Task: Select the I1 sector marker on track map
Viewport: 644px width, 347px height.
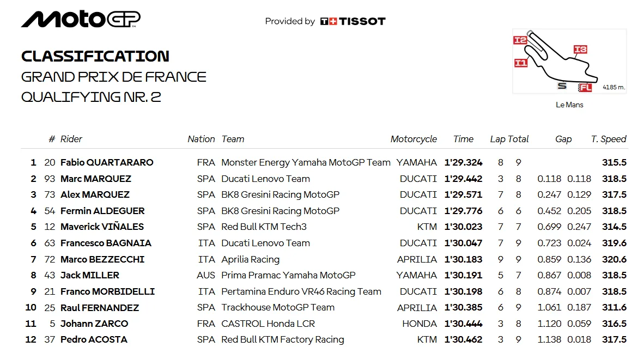Action: [521, 63]
